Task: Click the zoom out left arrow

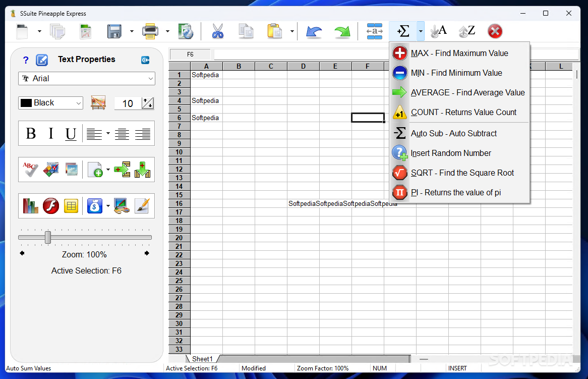Action: pos(22,253)
